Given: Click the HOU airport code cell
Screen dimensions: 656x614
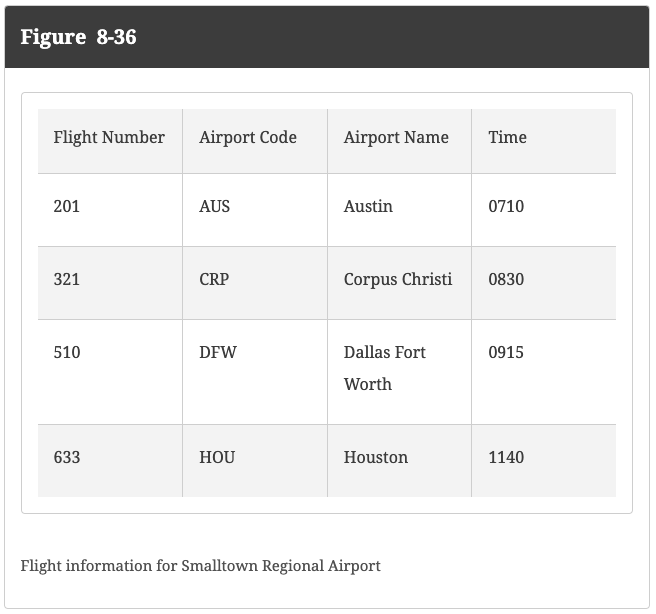Looking at the screenshot, I should pyautogui.click(x=217, y=458).
